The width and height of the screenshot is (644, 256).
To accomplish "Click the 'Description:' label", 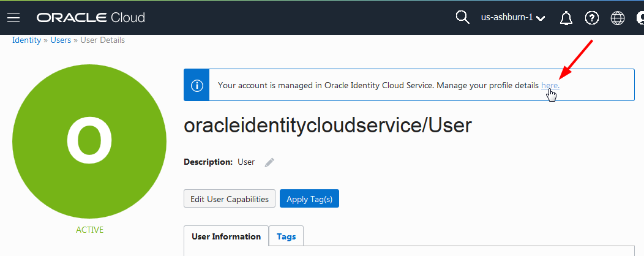I will (x=208, y=162).
